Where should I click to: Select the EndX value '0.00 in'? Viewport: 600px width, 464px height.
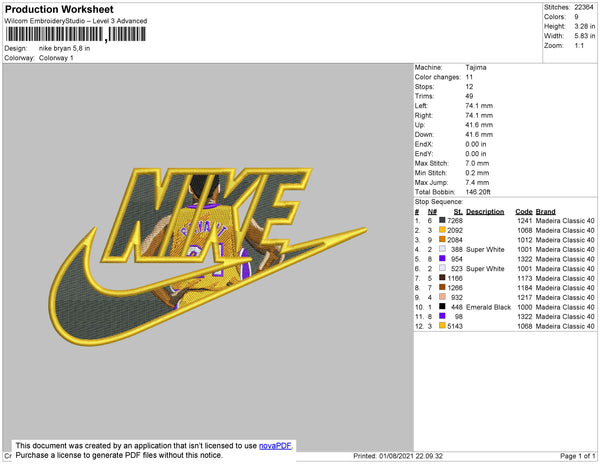pyautogui.click(x=476, y=144)
